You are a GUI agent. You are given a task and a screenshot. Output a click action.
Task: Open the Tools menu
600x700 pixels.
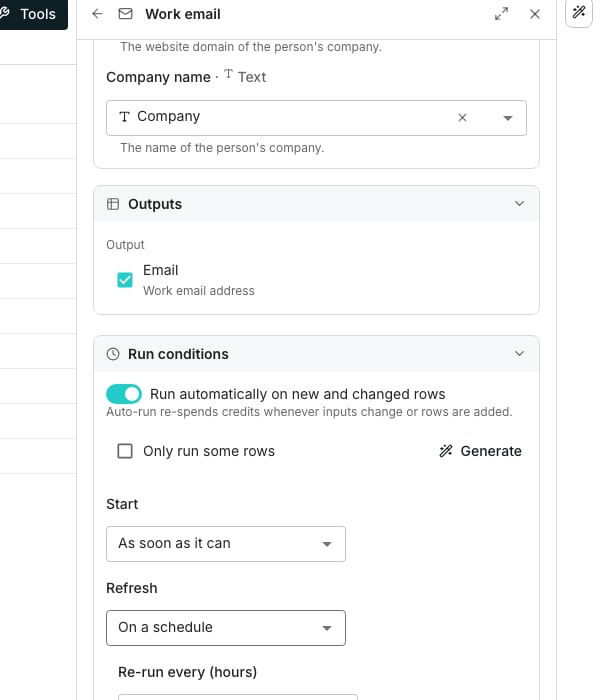coord(33,14)
